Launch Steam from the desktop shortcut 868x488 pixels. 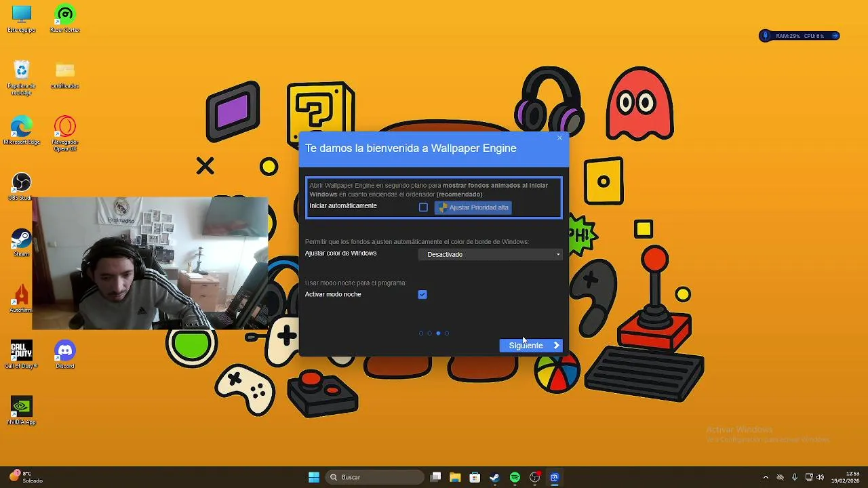21,243
